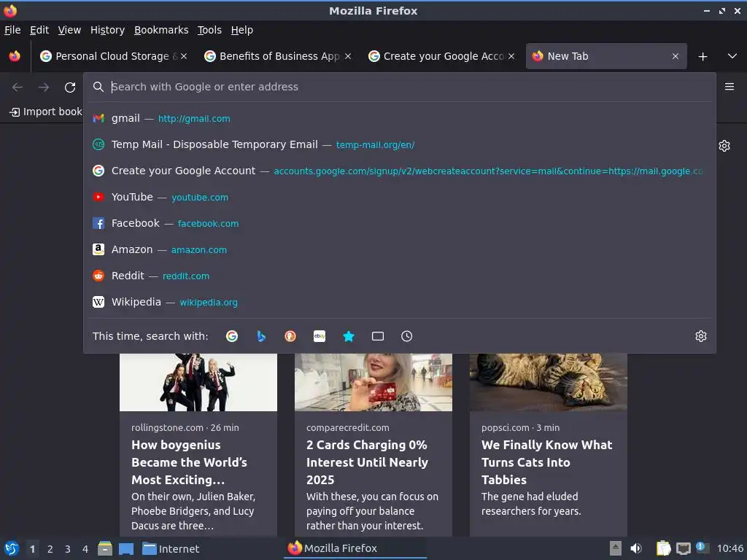The height and width of the screenshot is (560, 747).
Task: Search in open Tabs icon
Action: click(378, 336)
